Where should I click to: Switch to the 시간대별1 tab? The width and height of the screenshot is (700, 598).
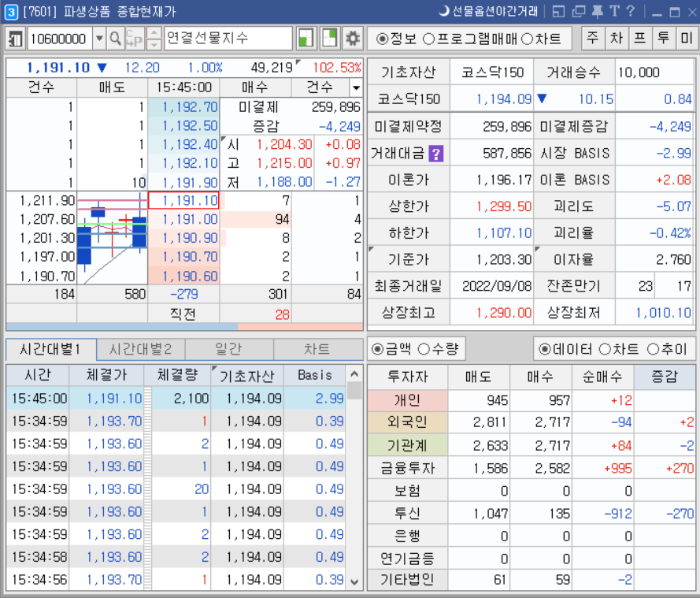51,349
